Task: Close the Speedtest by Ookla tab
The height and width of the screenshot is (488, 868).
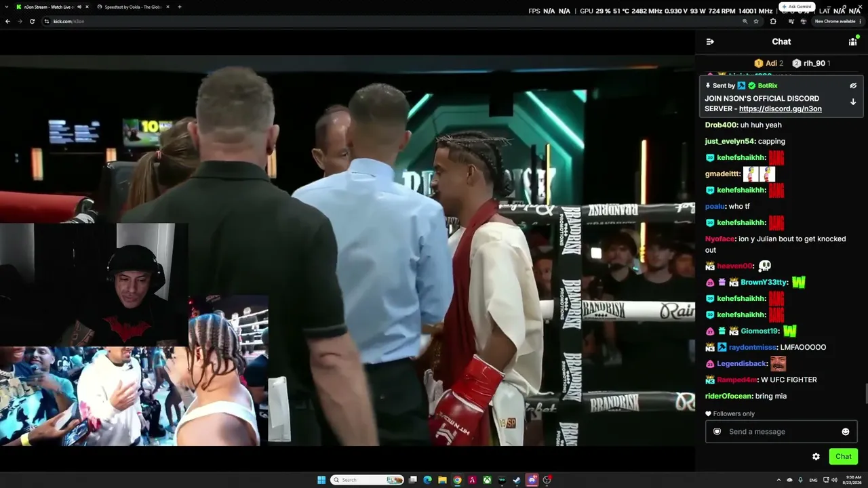Action: click(167, 7)
